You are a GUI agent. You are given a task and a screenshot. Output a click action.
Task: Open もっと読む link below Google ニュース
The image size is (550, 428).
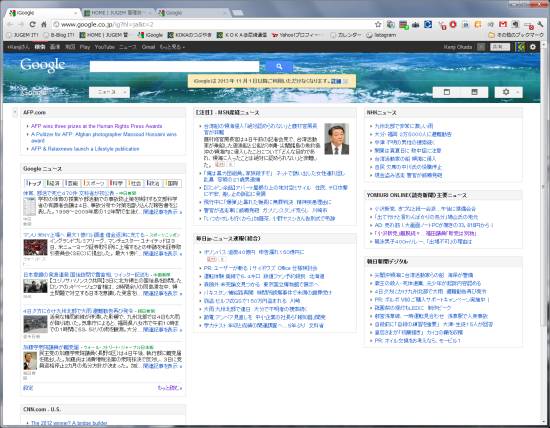(x=170, y=388)
